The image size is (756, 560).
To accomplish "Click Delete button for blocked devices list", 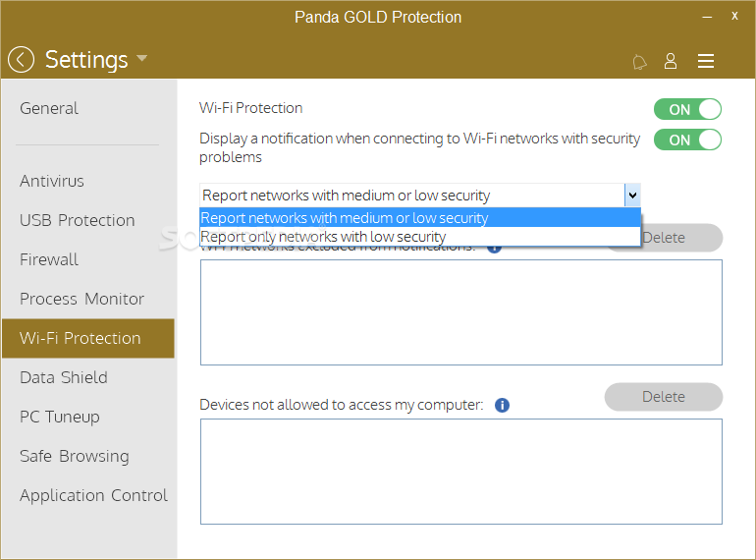I will click(x=664, y=397).
